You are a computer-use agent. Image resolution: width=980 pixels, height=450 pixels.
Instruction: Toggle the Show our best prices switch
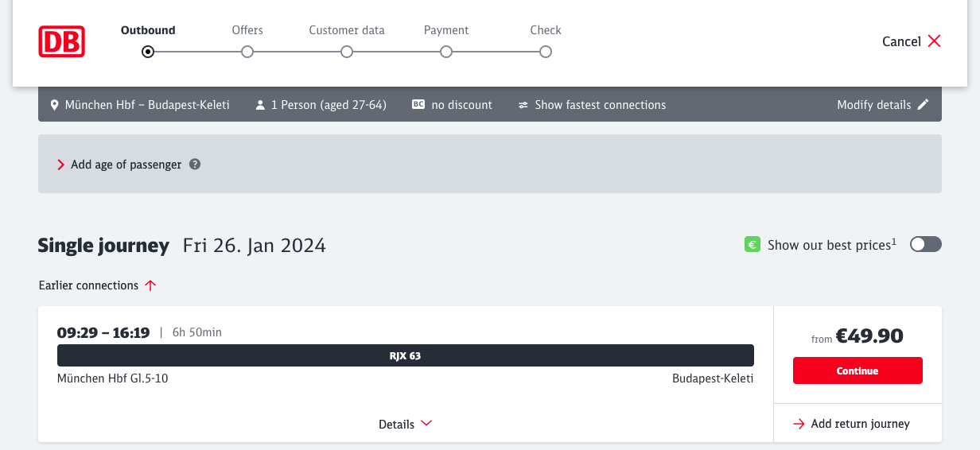925,244
